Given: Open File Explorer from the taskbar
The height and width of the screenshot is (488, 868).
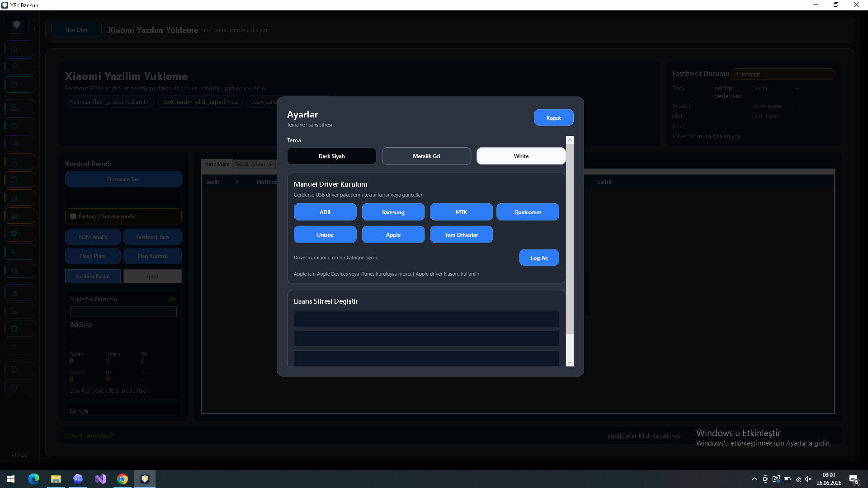Looking at the screenshot, I should [x=56, y=479].
